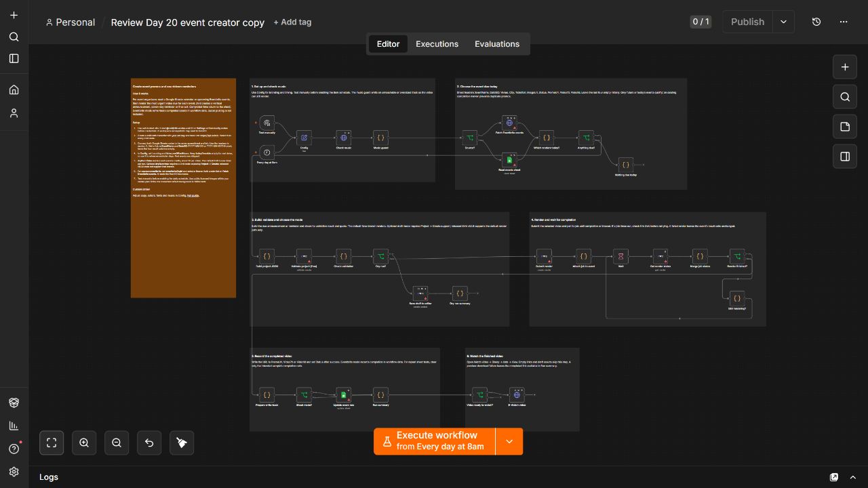868x488 pixels.
Task: Click the Publish button
Action: [747, 22]
